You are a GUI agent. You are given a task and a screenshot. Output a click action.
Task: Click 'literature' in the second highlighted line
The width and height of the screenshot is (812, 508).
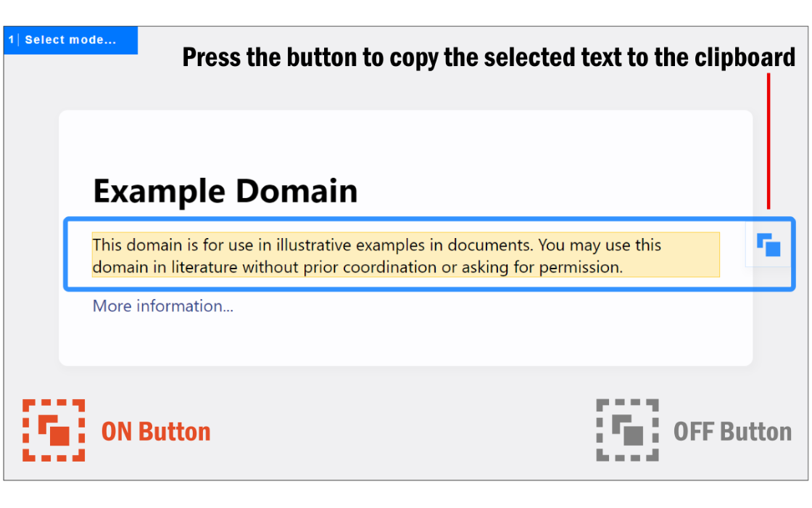point(204,268)
